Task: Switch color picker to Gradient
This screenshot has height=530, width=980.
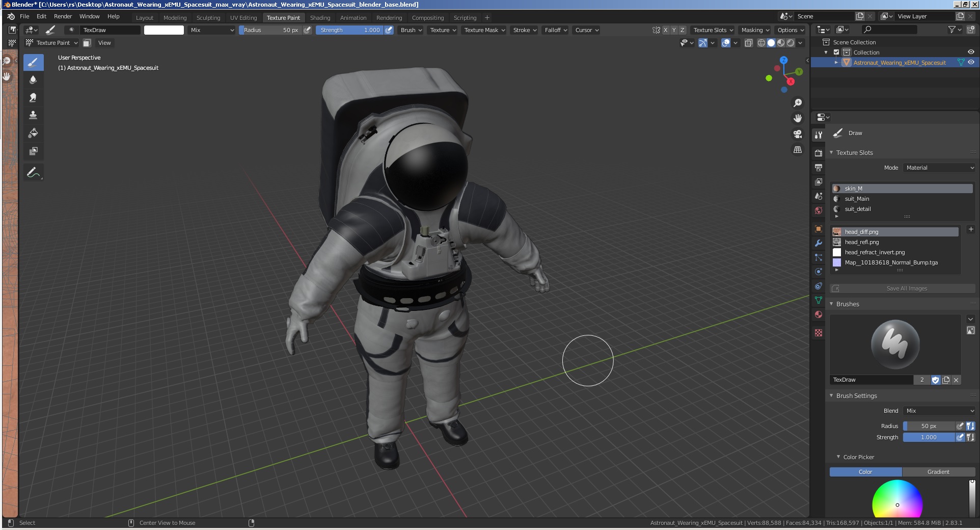Action: 938,472
